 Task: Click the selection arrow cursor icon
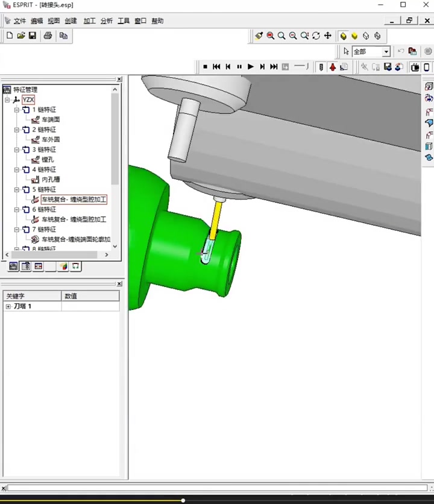[346, 51]
